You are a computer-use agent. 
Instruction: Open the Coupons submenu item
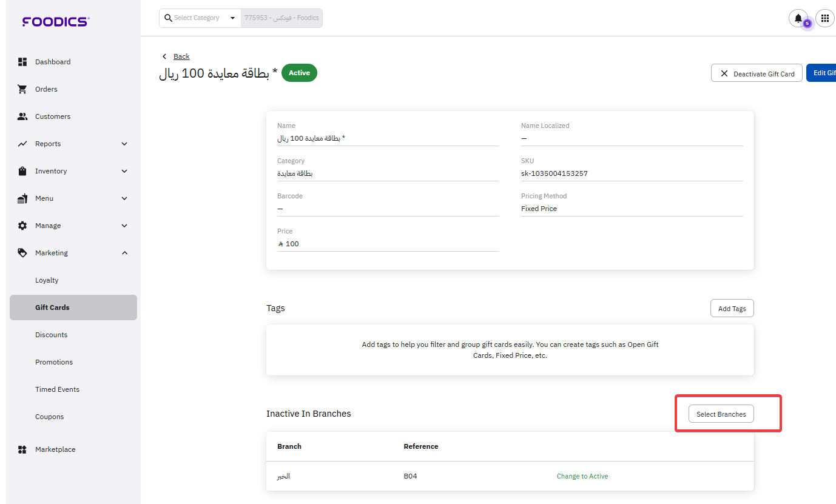[x=49, y=417]
